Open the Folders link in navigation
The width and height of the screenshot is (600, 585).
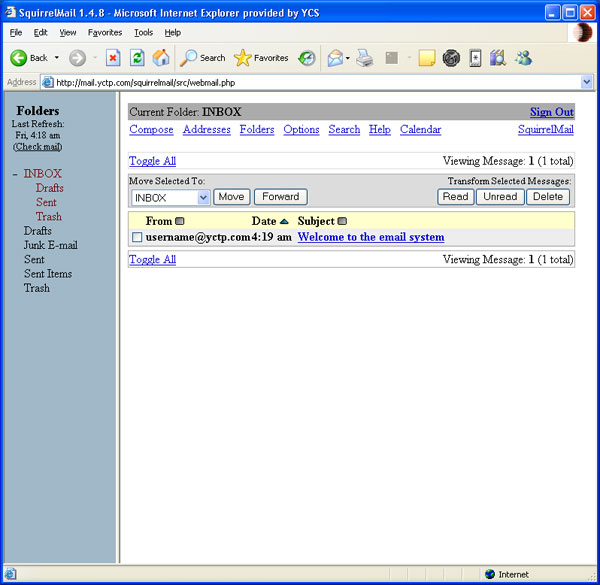pyautogui.click(x=257, y=130)
